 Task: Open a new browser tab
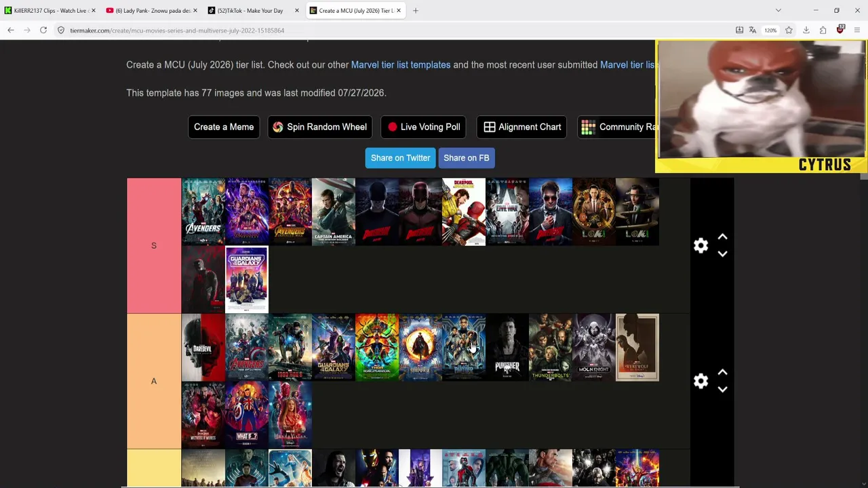pos(416,10)
